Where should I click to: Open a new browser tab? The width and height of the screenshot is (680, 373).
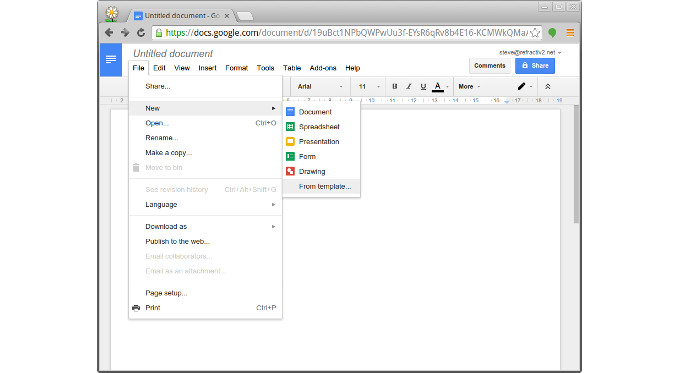pos(245,16)
